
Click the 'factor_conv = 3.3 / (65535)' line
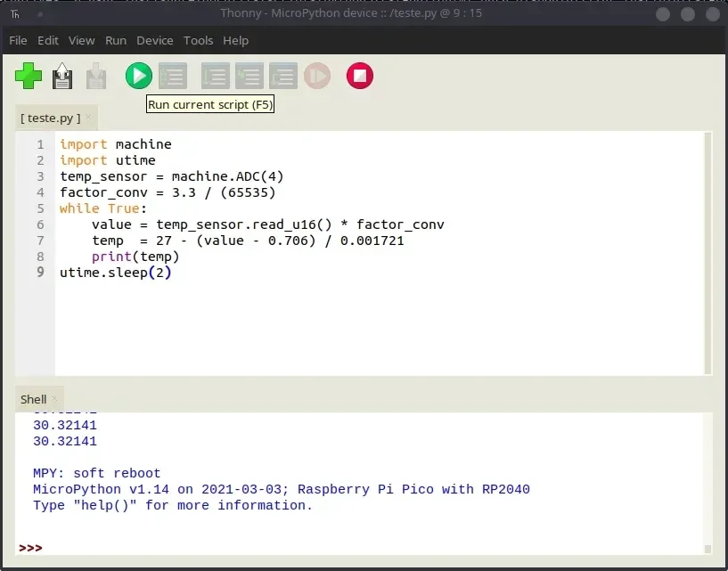tap(168, 192)
